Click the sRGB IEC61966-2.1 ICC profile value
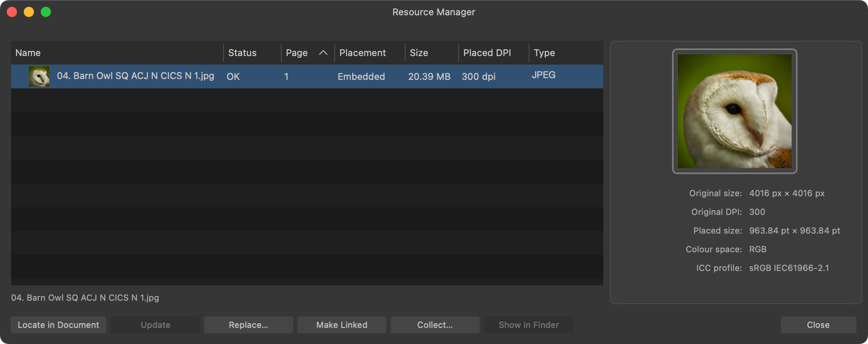 click(789, 268)
